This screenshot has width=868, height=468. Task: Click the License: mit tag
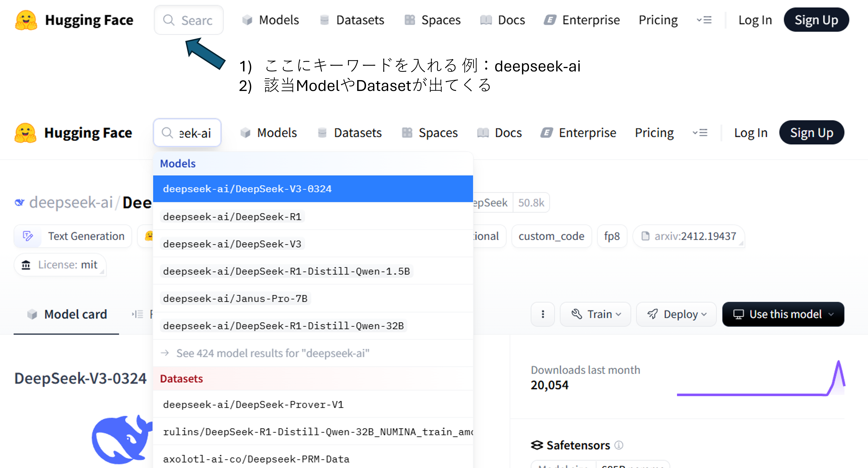click(60, 265)
